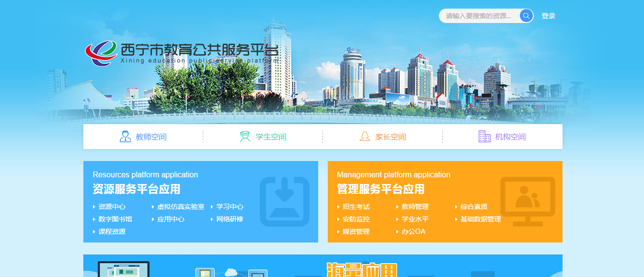
Task: Click the purple institution building icon
Action: click(x=484, y=137)
